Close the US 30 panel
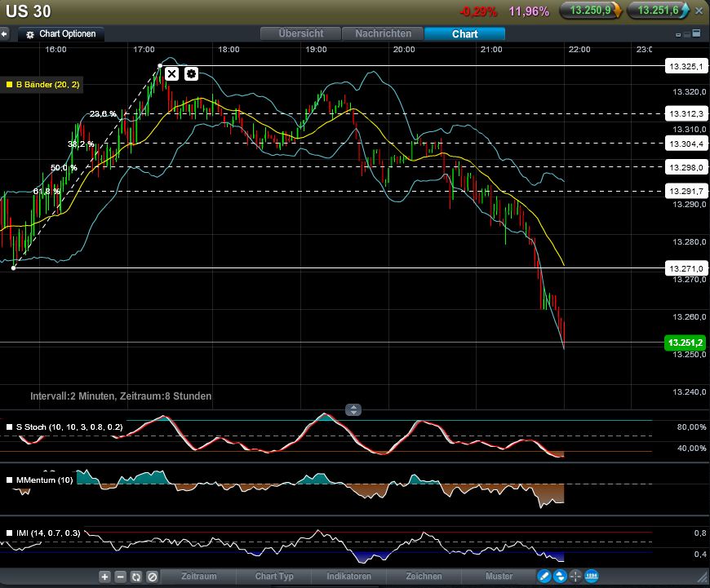This screenshot has height=588, width=710. (x=699, y=11)
